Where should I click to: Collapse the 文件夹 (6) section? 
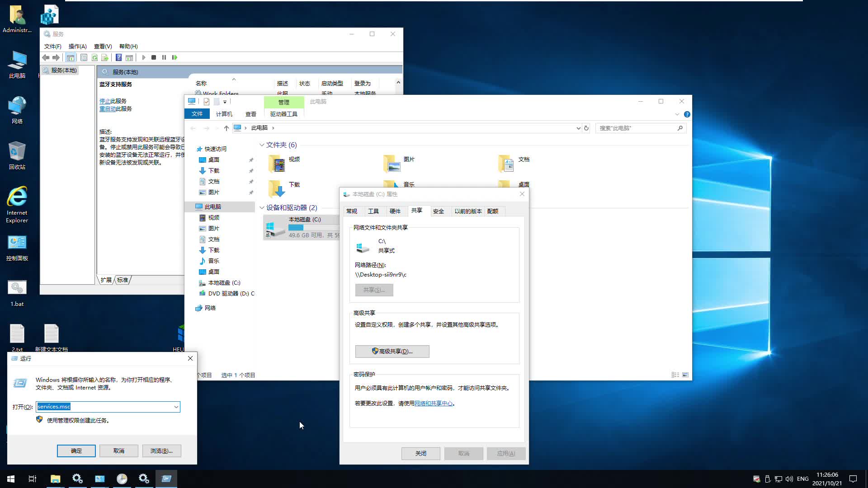[x=262, y=145]
